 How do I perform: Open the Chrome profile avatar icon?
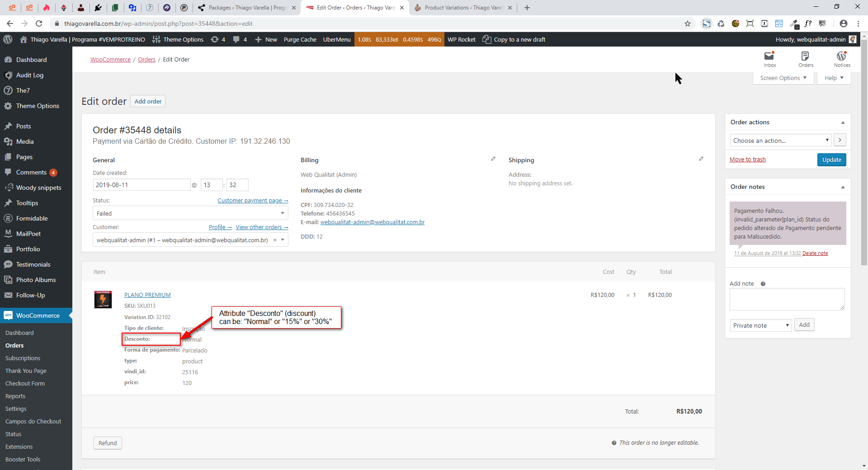(x=844, y=23)
